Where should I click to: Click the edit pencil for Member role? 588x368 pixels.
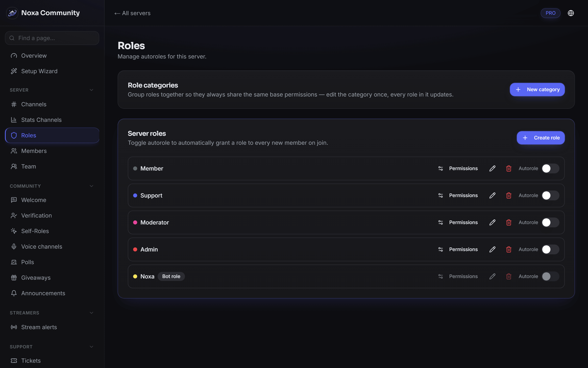tap(492, 168)
